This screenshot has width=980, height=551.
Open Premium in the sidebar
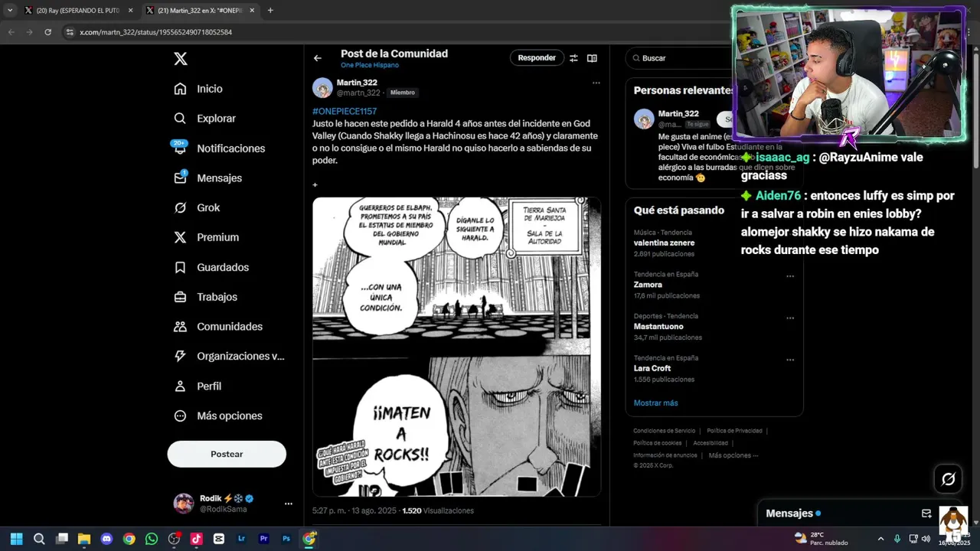tap(206, 237)
